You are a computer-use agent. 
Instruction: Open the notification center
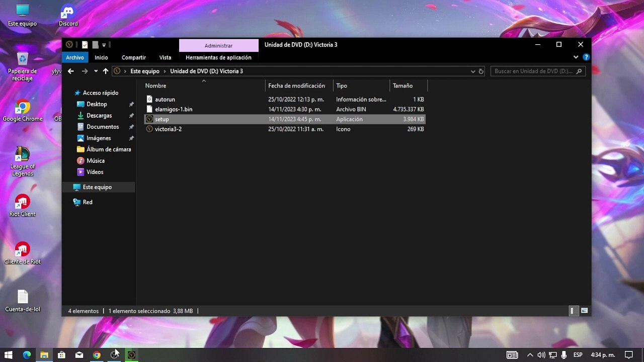[628, 355]
